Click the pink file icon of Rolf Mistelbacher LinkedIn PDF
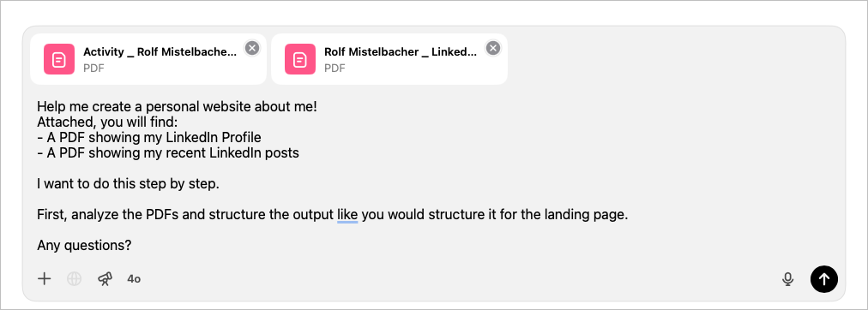Viewport: 868px width, 310px height. (300, 59)
